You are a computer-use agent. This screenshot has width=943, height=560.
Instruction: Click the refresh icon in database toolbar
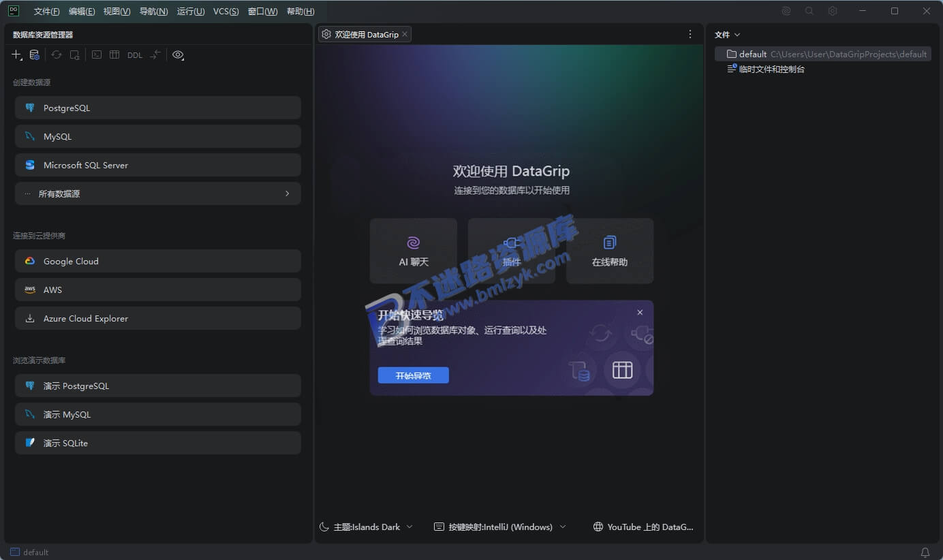click(57, 55)
